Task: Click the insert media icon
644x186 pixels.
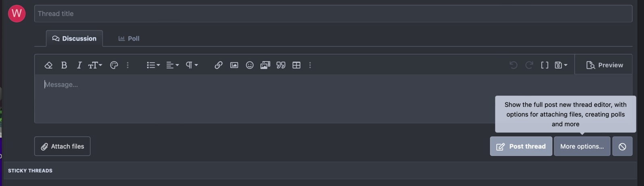Action: tap(265, 65)
